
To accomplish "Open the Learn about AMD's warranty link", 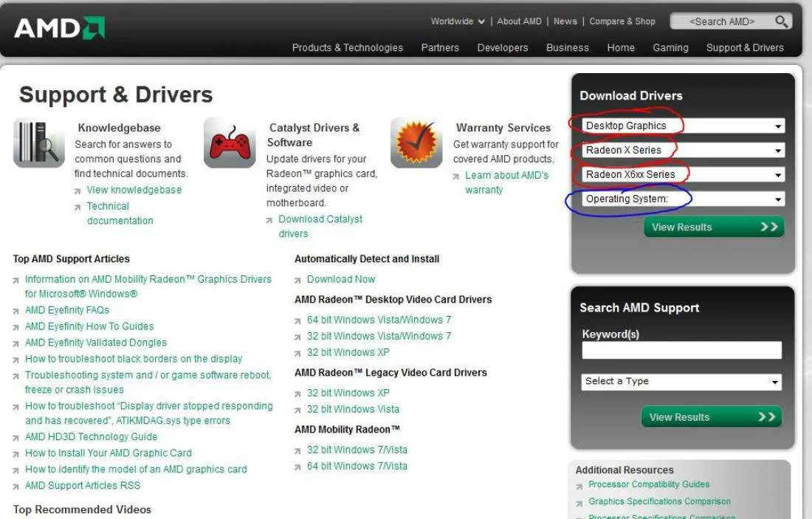I will (x=506, y=182).
